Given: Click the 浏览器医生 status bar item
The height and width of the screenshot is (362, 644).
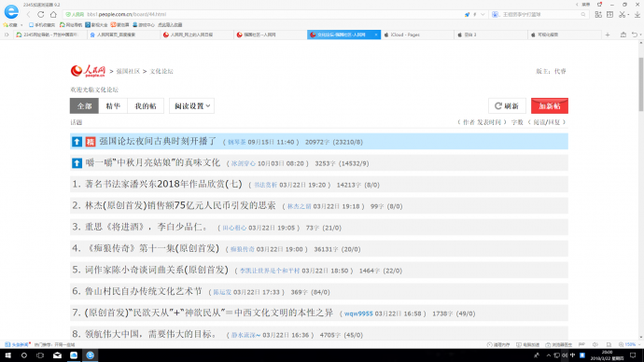Looking at the screenshot, I should (559, 345).
